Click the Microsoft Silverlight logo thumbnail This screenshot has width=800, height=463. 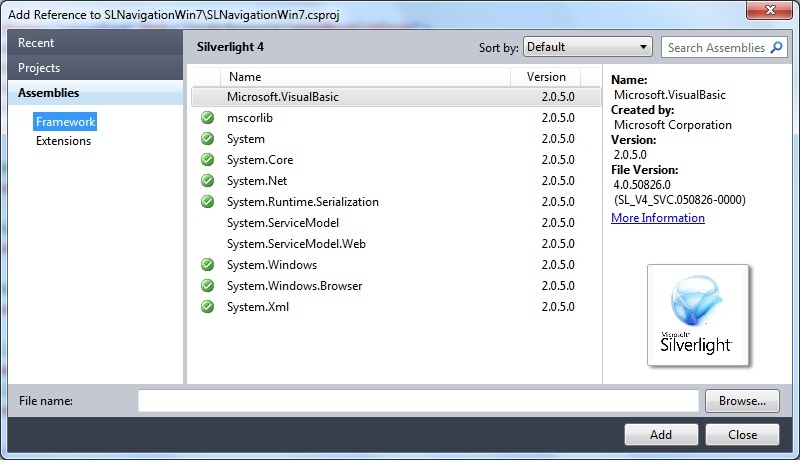point(697,315)
